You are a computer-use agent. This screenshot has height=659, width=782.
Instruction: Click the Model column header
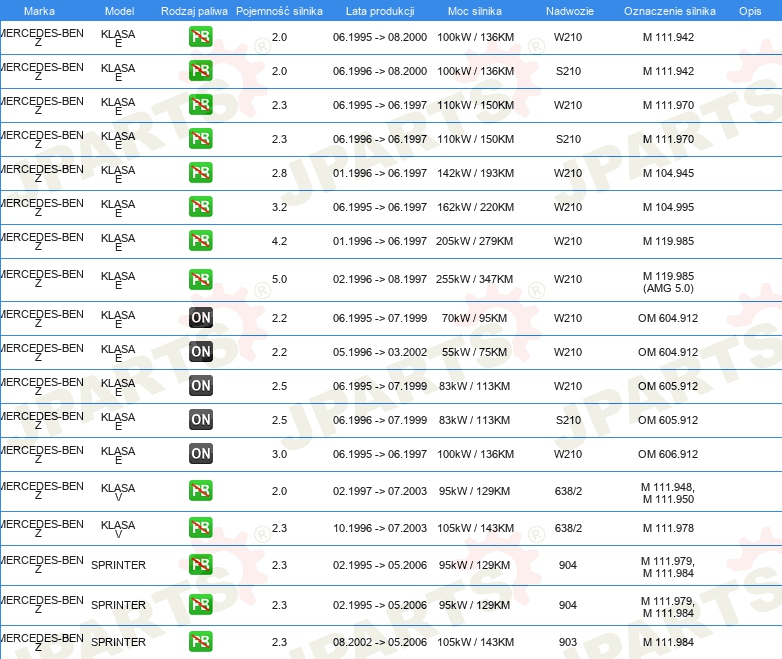119,11
